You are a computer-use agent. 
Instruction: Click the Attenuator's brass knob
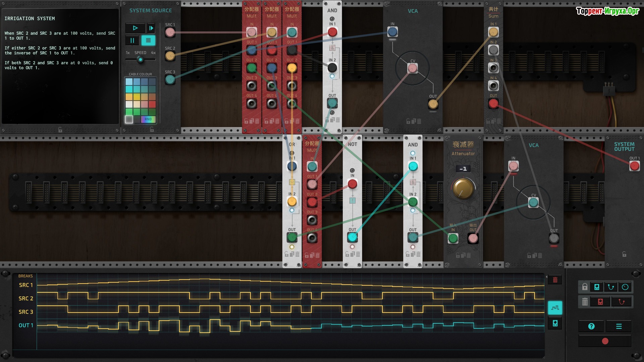coord(463,189)
